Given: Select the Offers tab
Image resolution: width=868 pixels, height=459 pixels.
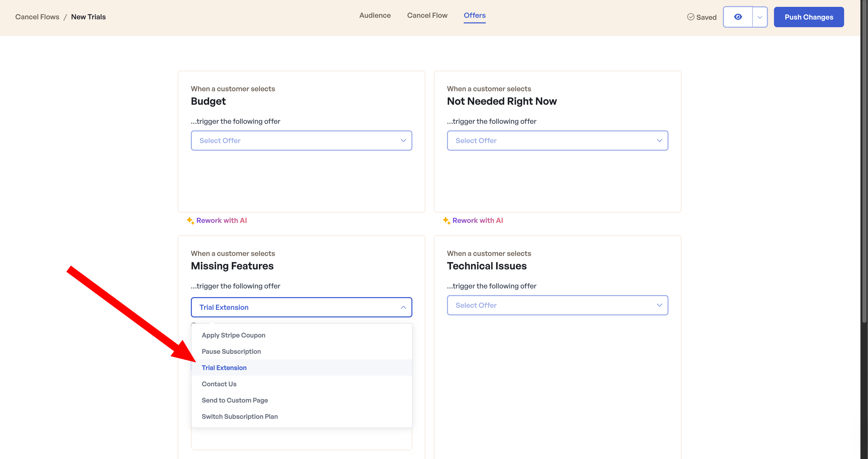Looking at the screenshot, I should 474,16.
